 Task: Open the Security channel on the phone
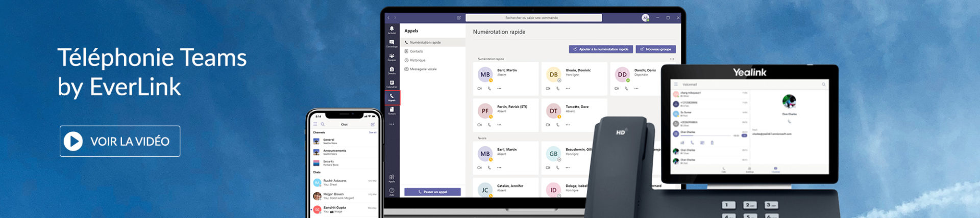tap(345, 163)
